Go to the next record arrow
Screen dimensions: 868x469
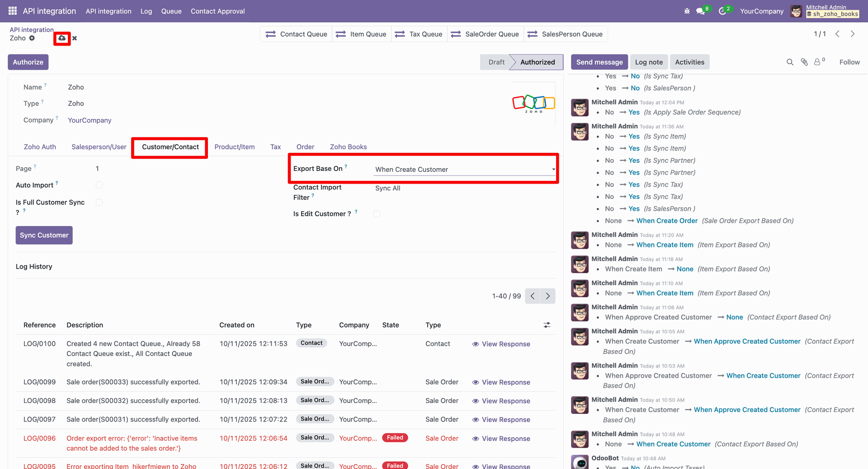click(853, 34)
